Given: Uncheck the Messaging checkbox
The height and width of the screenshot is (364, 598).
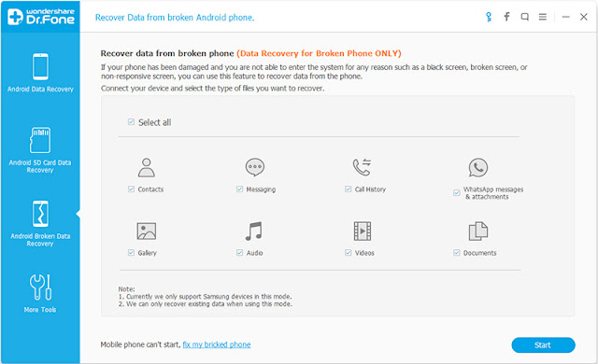Looking at the screenshot, I should [x=239, y=189].
